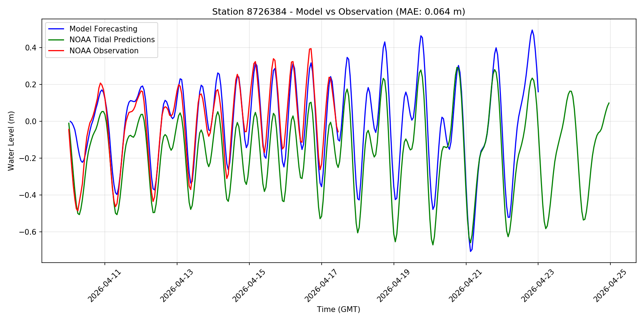The height and width of the screenshot is (322, 644).
Task: Click the chart title showing Station 8726384
Action: click(x=338, y=12)
